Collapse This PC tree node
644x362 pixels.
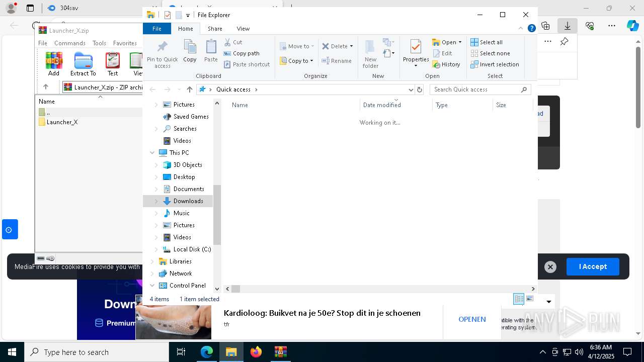pyautogui.click(x=152, y=153)
